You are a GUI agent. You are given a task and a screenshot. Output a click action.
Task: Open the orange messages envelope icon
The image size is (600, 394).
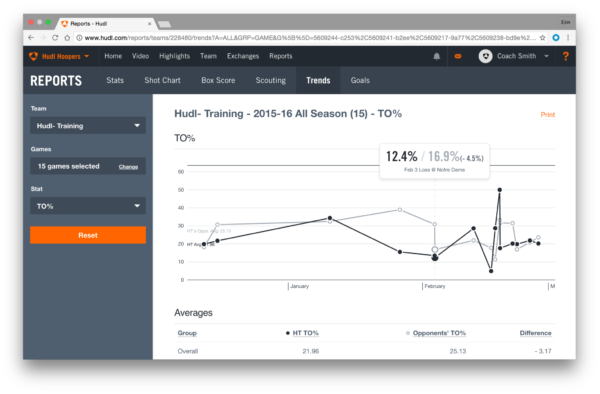pyautogui.click(x=458, y=56)
